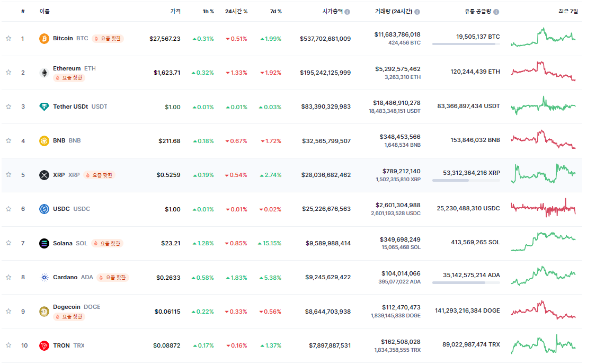The image size is (596, 364).
Task: Toggle the watchlist star for Tether USDt
Action: click(8, 106)
